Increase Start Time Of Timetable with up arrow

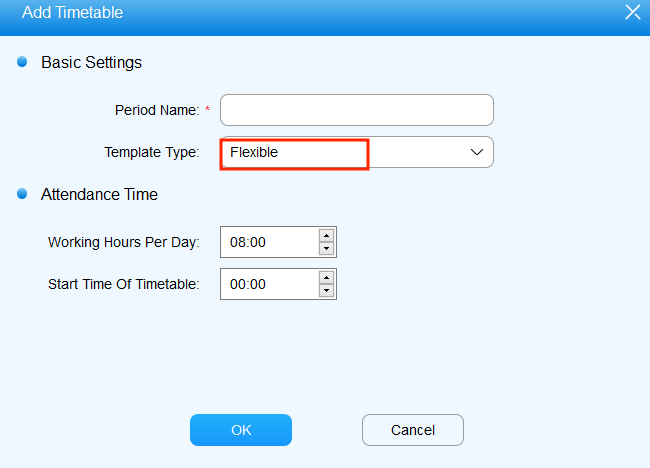coord(326,277)
